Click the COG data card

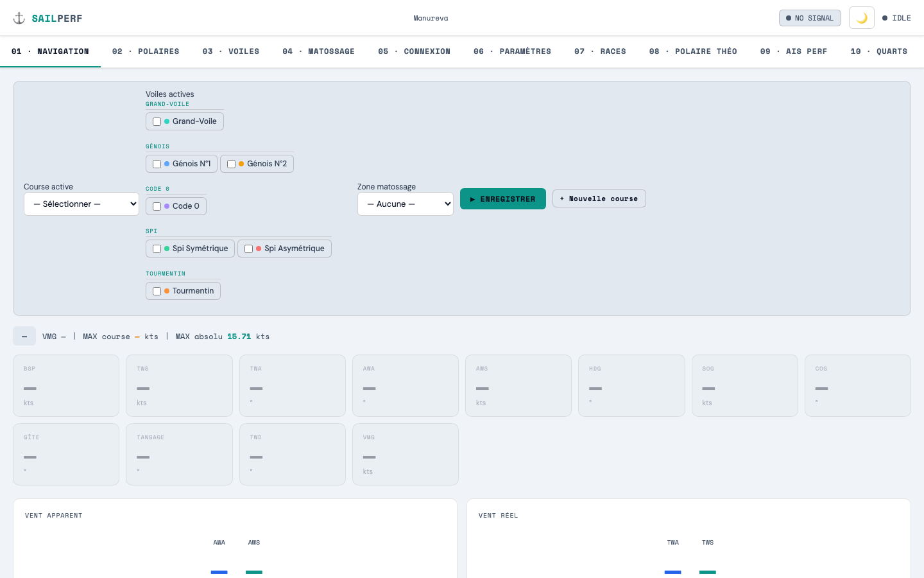(x=858, y=386)
